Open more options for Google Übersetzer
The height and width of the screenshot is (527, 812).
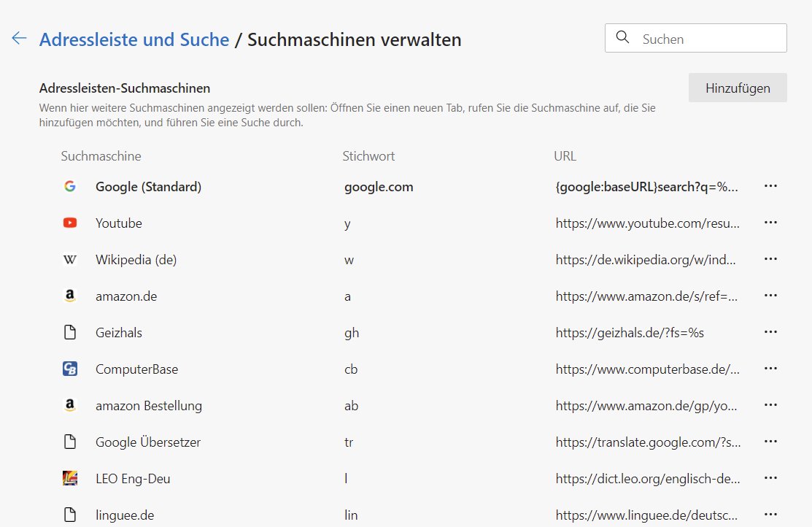[x=770, y=442]
